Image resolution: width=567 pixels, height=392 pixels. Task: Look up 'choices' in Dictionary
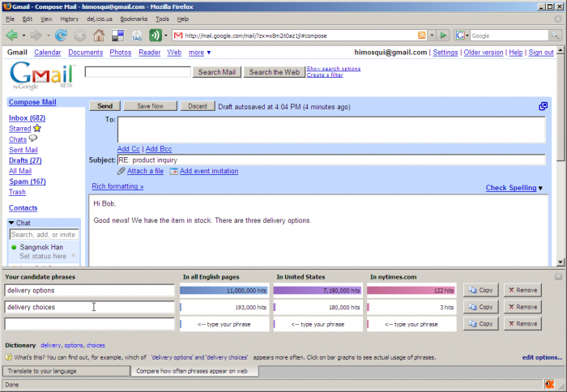(96, 345)
